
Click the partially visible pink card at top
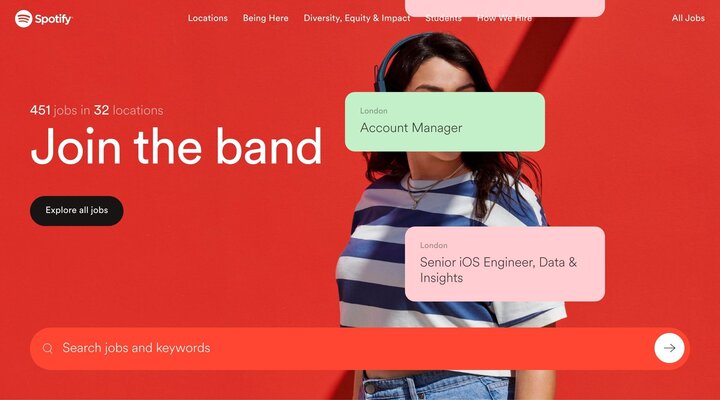(505, 8)
